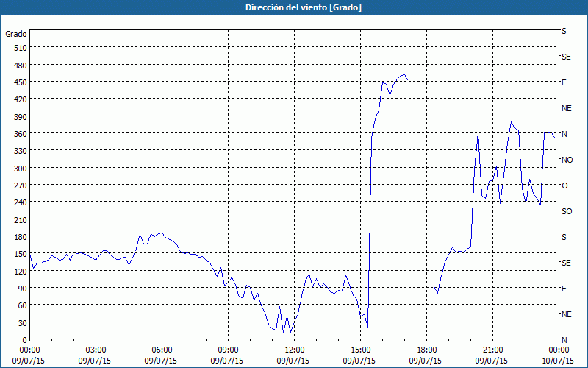
Task: Select the 270 left-axis value
Action: pos(21,185)
